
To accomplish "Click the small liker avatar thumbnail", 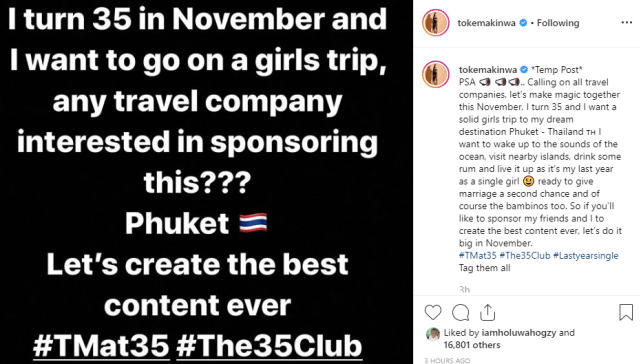I will coord(433,334).
